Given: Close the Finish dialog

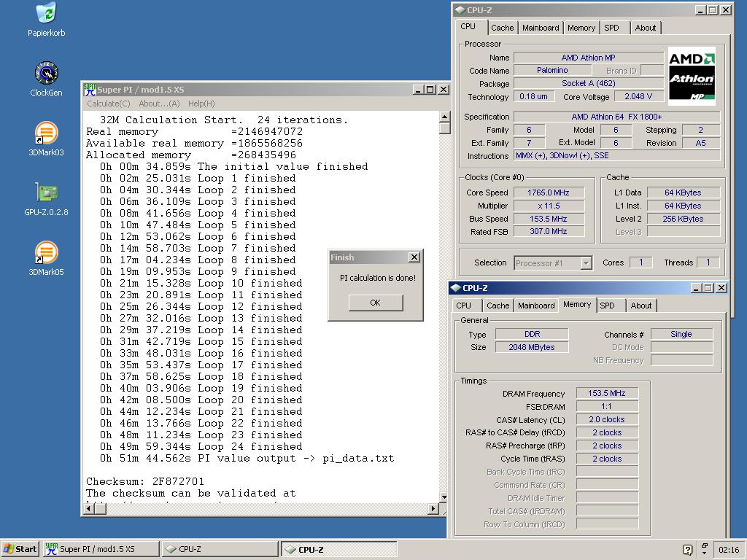Looking at the screenshot, I should (414, 257).
